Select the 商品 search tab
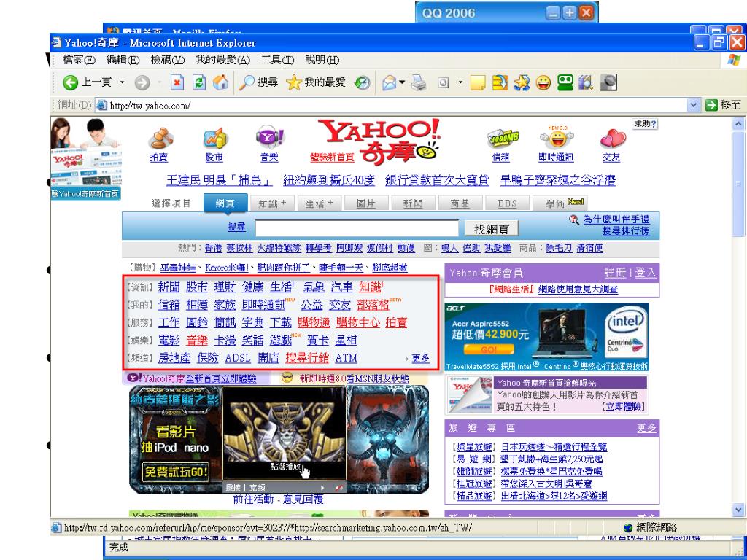 [x=460, y=203]
